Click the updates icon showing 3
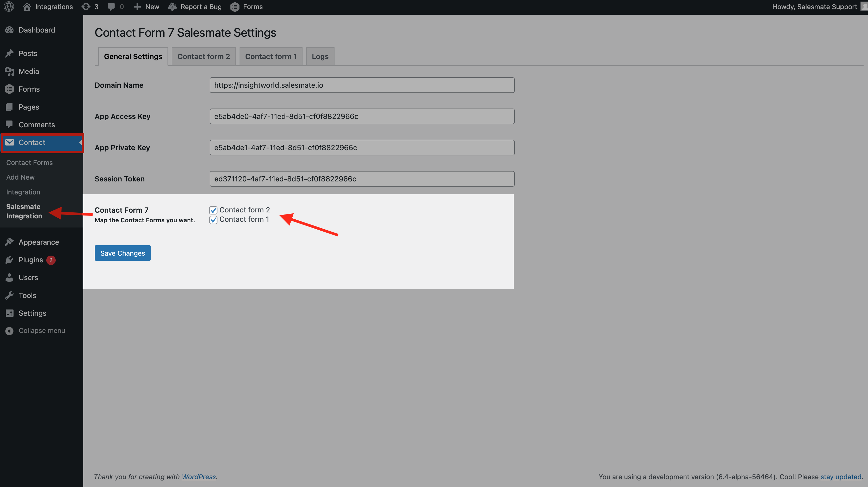Image resolution: width=868 pixels, height=487 pixels. click(86, 7)
